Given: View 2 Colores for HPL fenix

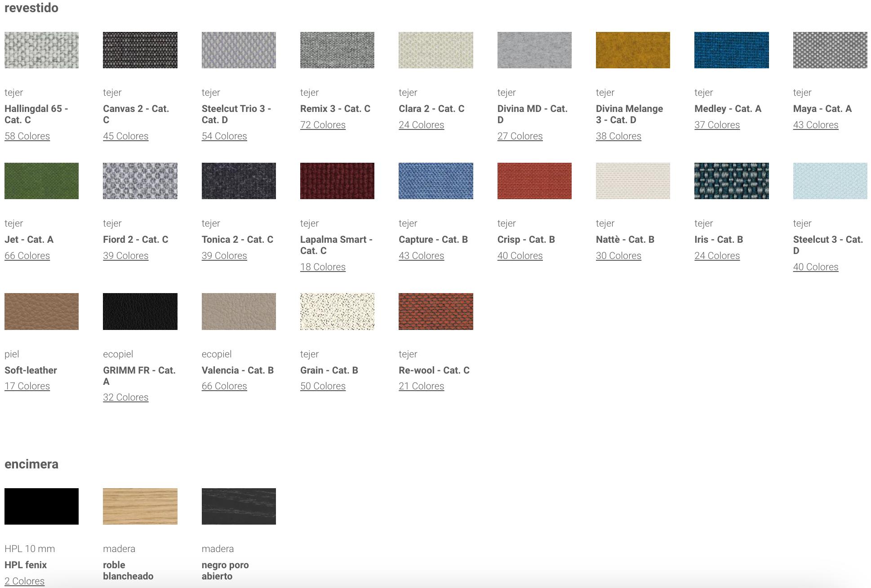Looking at the screenshot, I should pos(24,581).
